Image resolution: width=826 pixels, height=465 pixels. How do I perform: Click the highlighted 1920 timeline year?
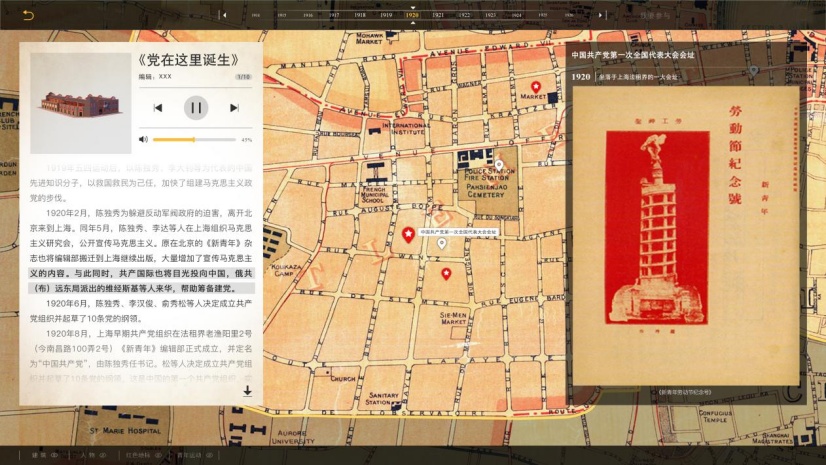412,15
